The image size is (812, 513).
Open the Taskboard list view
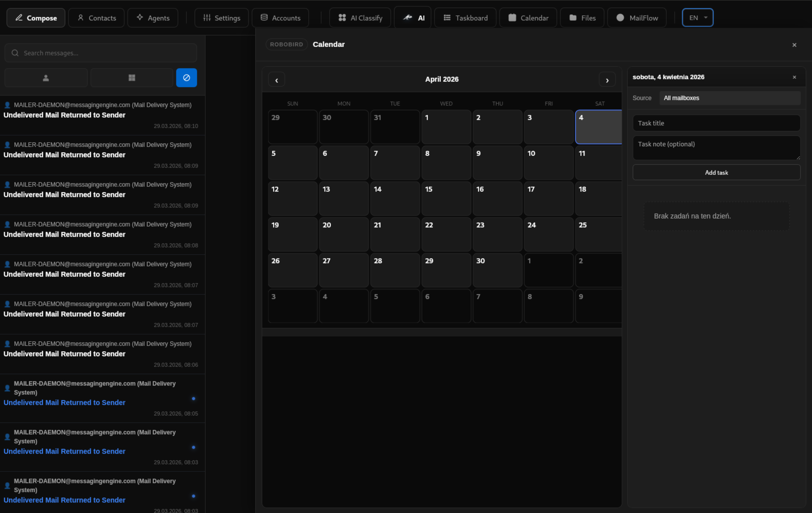point(465,18)
